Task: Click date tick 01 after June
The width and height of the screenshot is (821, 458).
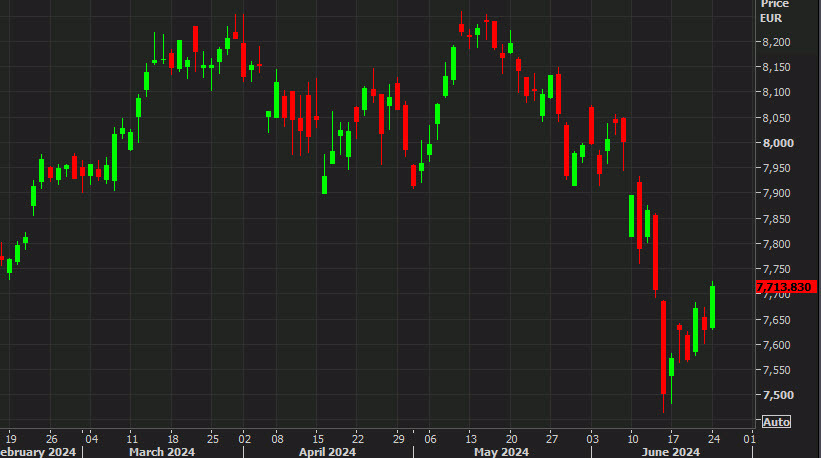Action: point(749,439)
